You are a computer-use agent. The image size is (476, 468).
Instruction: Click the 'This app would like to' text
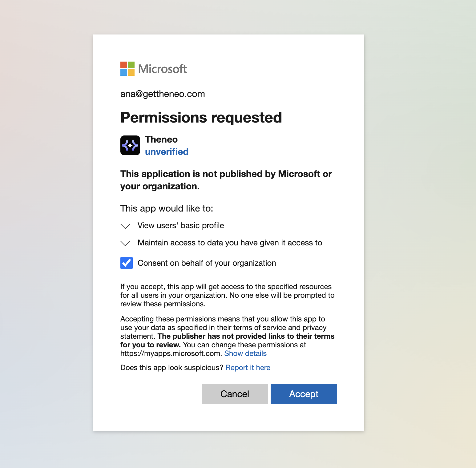pyautogui.click(x=167, y=208)
